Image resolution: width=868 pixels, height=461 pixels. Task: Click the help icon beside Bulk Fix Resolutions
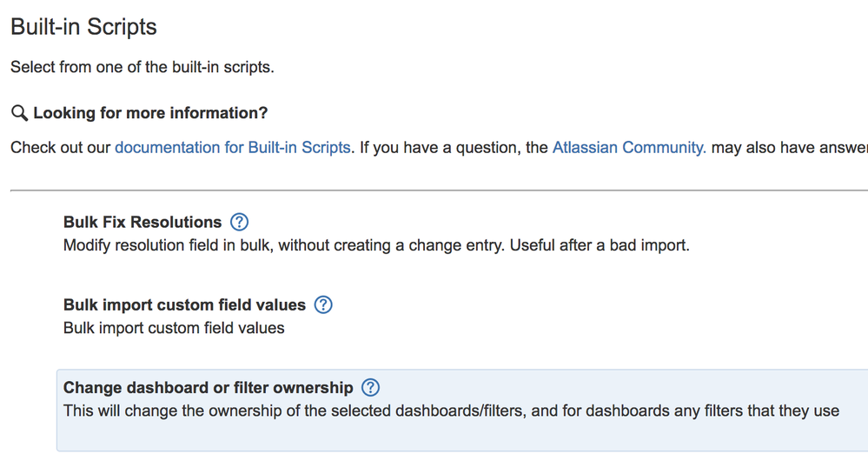240,222
